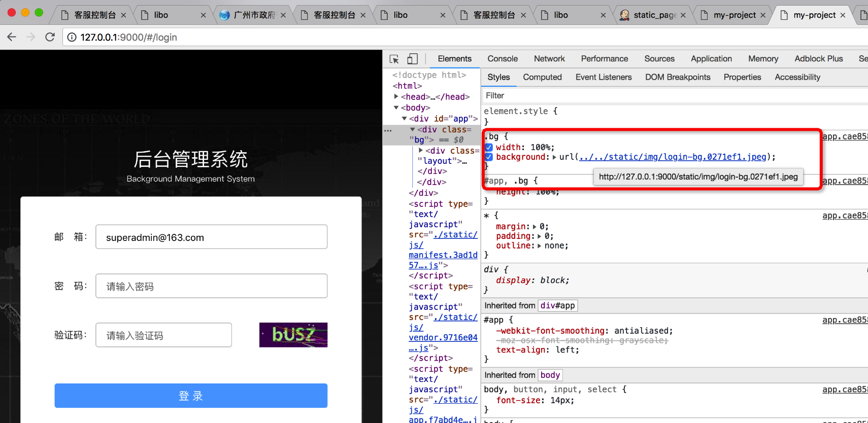Open the DOM Breakpoints tab
Image resolution: width=868 pixels, height=423 pixels.
tap(678, 77)
